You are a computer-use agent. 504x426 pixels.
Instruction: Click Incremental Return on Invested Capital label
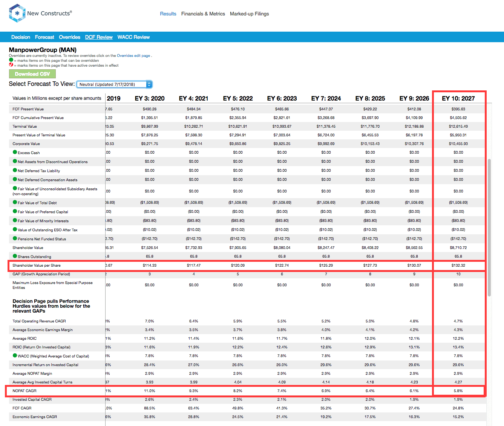click(46, 365)
